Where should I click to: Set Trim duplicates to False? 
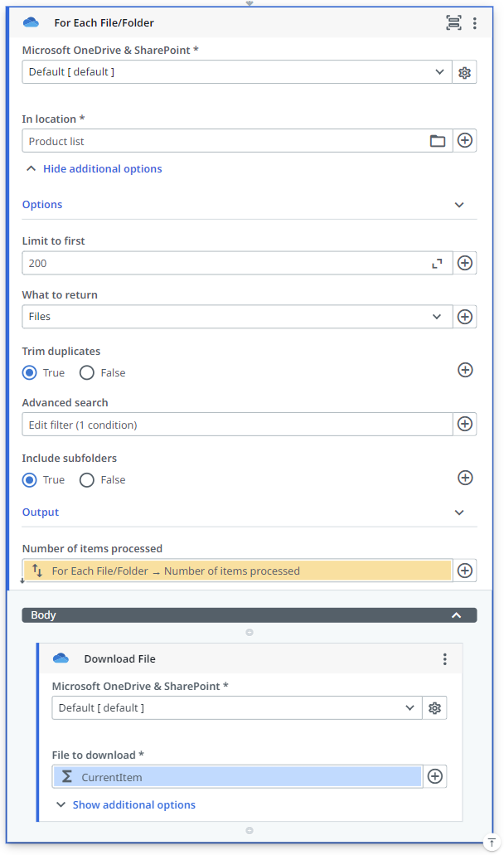pyautogui.click(x=87, y=373)
